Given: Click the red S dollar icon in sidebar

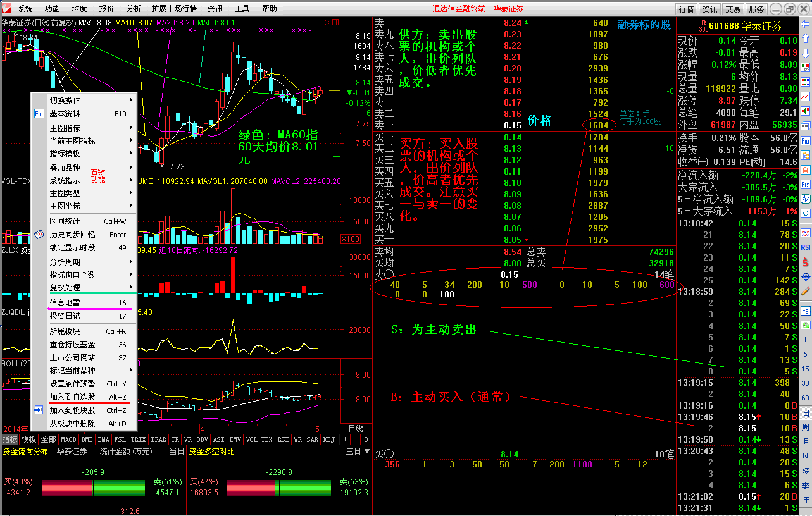Looking at the screenshot, I should [x=806, y=262].
